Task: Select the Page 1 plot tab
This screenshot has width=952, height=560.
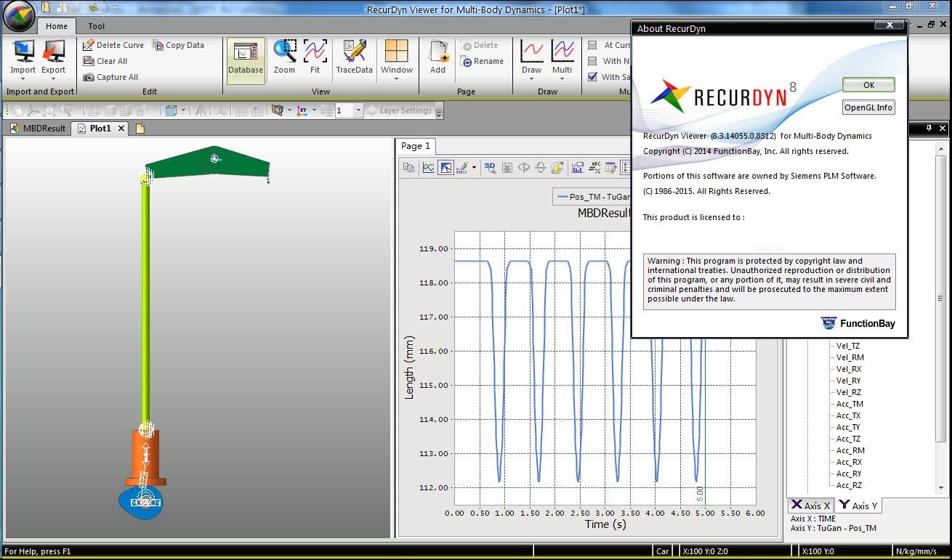Action: 416,146
